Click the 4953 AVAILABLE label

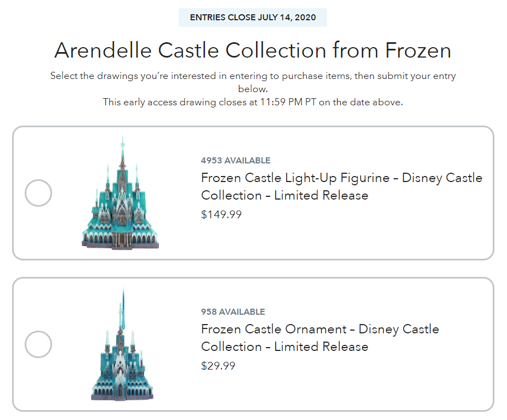(x=236, y=161)
